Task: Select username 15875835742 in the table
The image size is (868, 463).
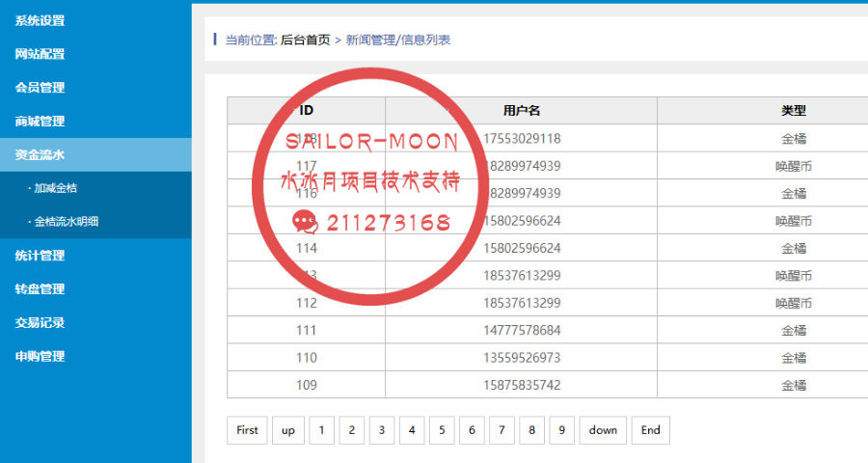Action: (x=522, y=385)
